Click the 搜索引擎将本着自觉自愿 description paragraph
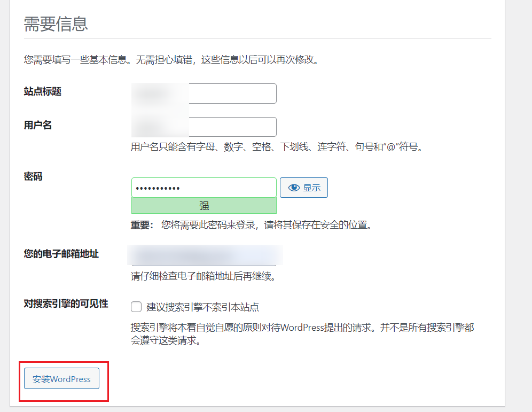Viewport: 532px width, 412px height. tap(302, 333)
